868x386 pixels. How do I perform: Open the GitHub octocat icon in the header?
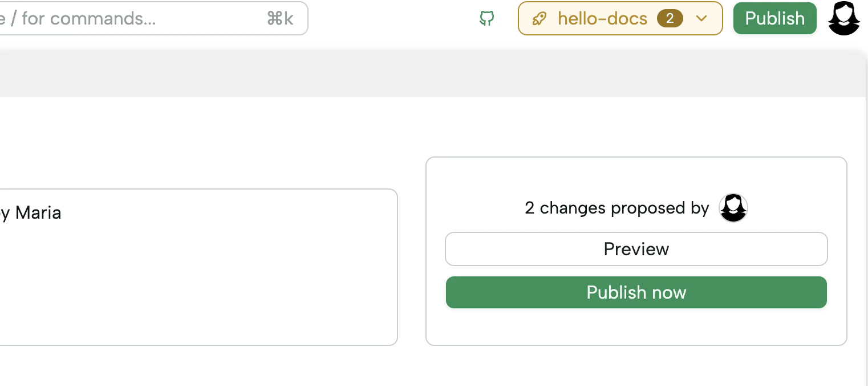486,18
